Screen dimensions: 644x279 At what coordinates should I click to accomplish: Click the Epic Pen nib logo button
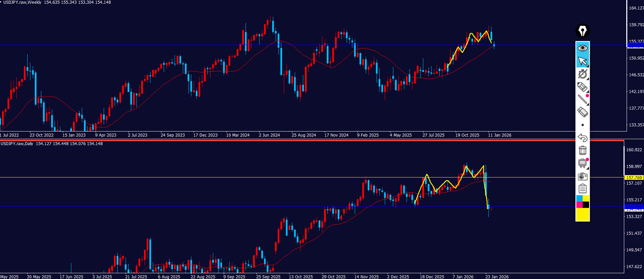pyautogui.click(x=583, y=31)
